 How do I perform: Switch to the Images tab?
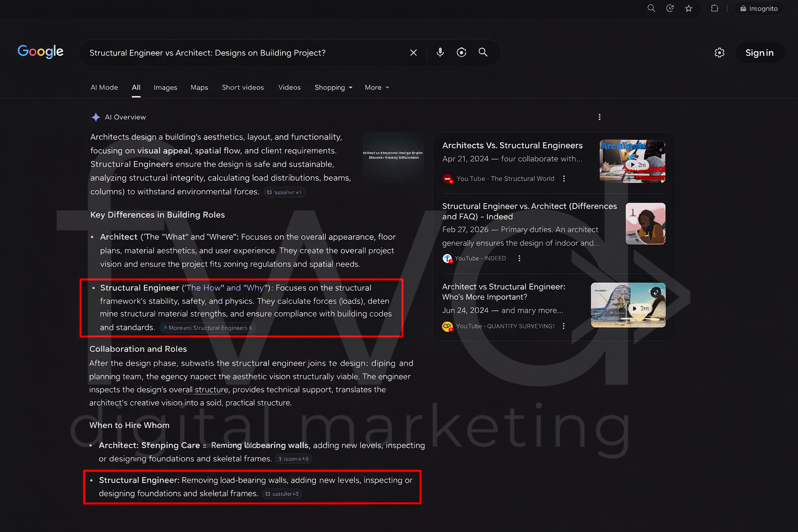165,87
